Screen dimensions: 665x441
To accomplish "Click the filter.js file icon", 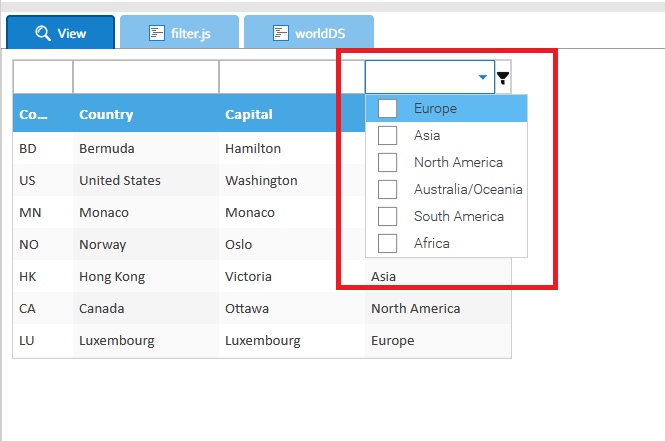I will 156,33.
